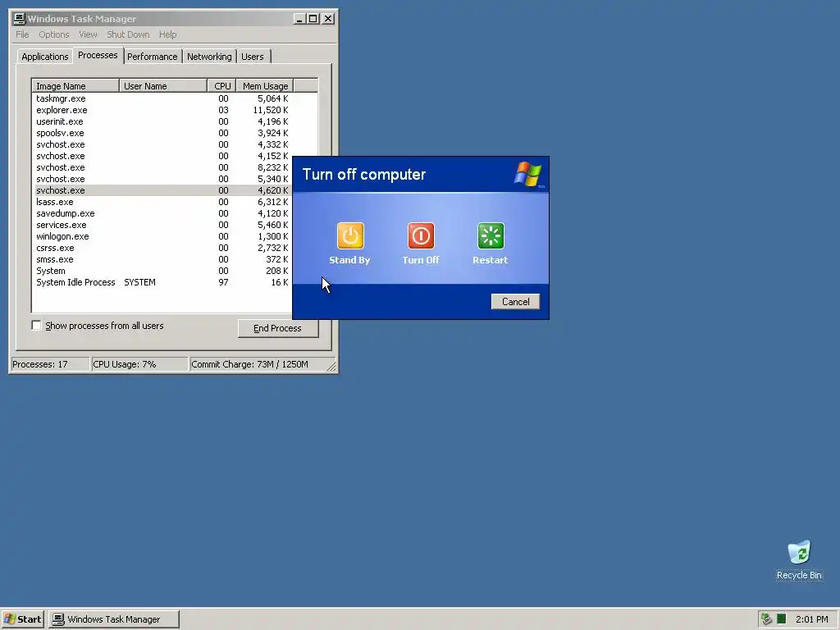Click the Stand By label text
840x630 pixels.
[349, 260]
